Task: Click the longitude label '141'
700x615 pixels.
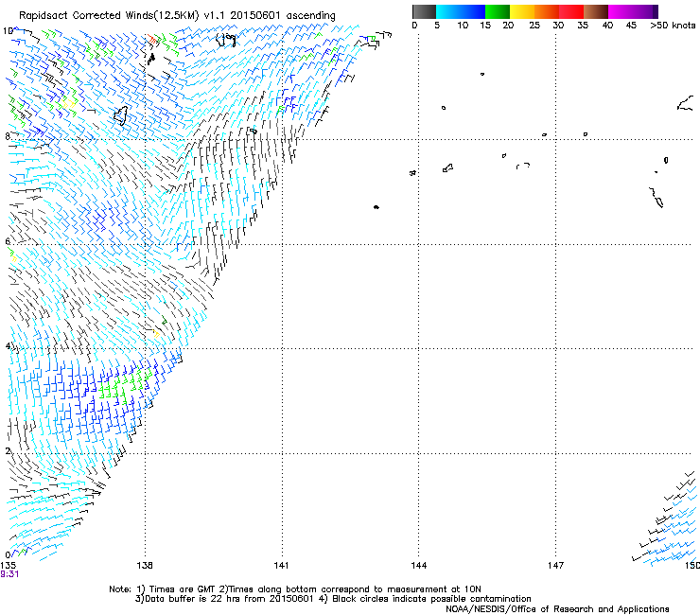Action: pos(281,565)
